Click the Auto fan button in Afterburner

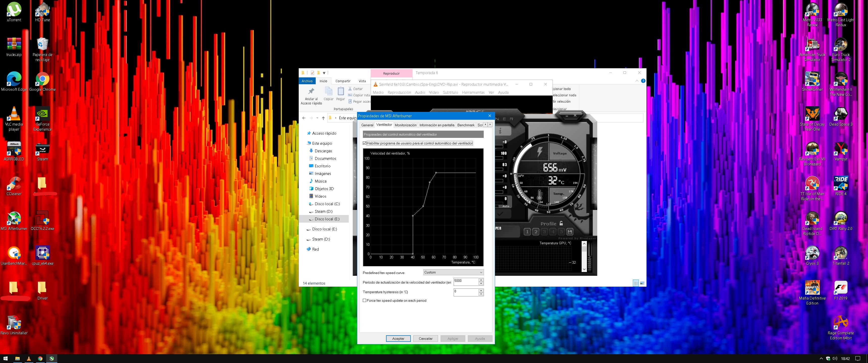(x=505, y=206)
